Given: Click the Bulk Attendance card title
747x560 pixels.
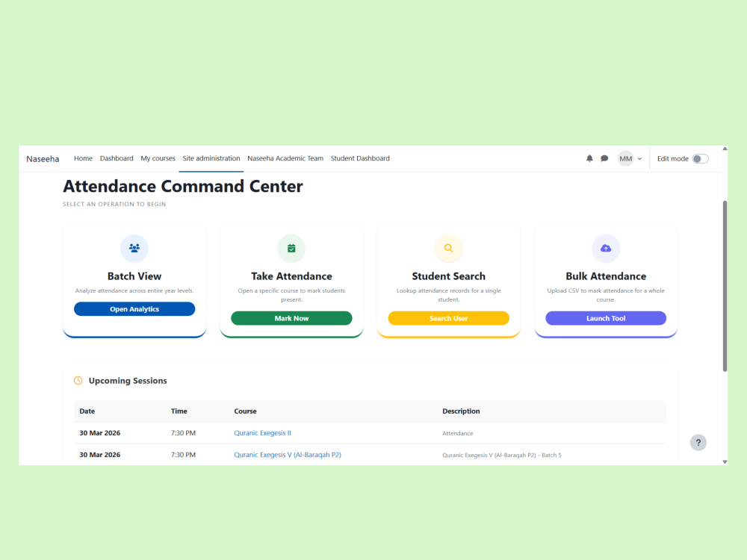Looking at the screenshot, I should (x=606, y=276).
